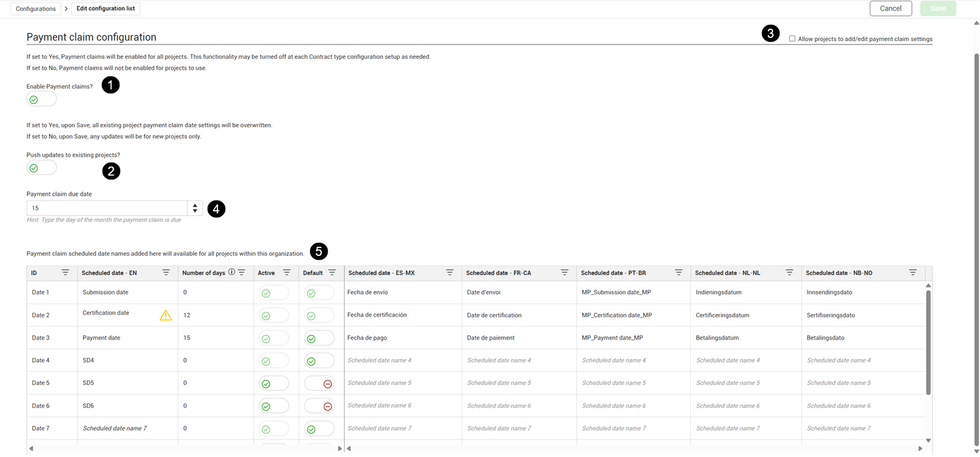This screenshot has height=457, width=980.
Task: Enable Default switch for Date 5 row
Action: pos(319,383)
